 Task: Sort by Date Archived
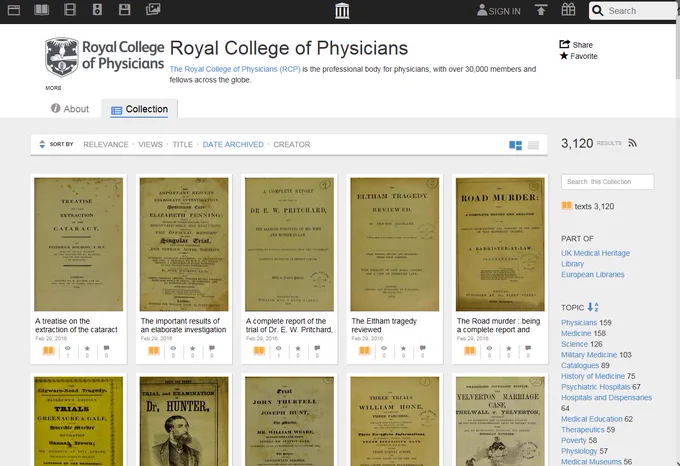(233, 144)
